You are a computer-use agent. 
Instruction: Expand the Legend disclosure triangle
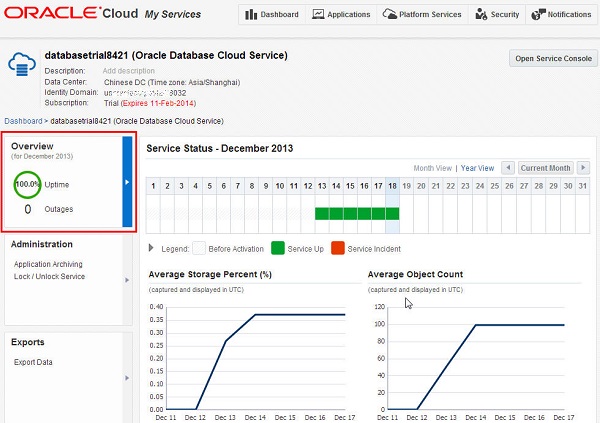pyautogui.click(x=151, y=248)
